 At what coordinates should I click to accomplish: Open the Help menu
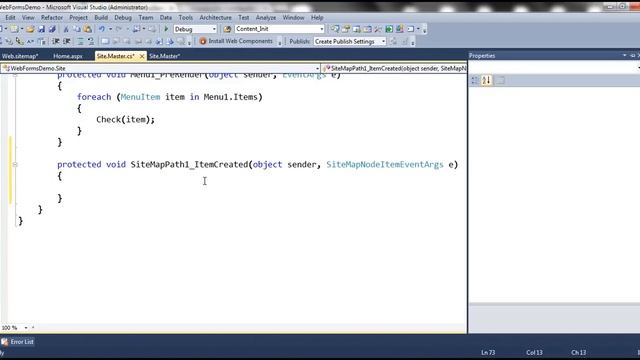(x=317, y=18)
